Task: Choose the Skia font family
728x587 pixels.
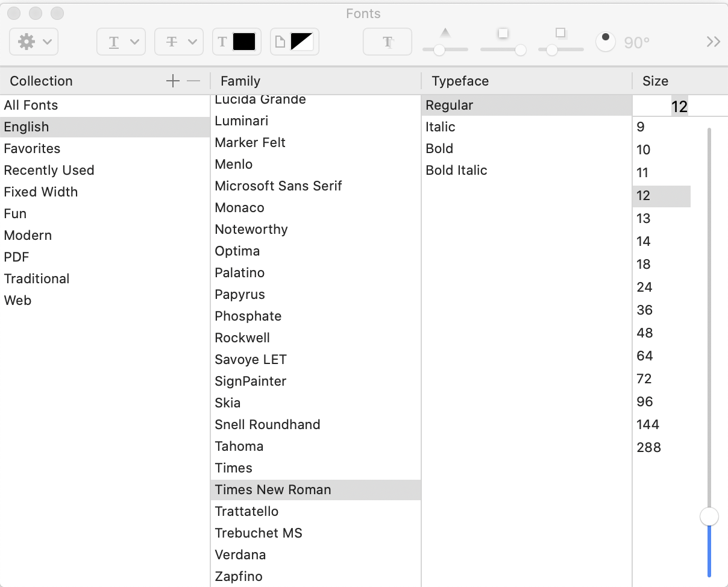Action: [316, 403]
